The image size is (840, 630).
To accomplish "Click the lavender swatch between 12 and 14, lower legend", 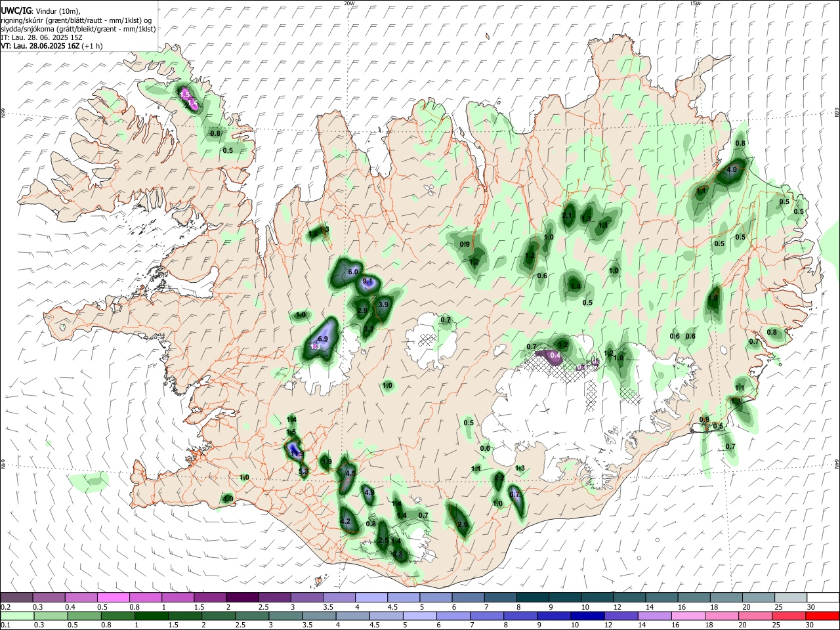I will (x=620, y=616).
